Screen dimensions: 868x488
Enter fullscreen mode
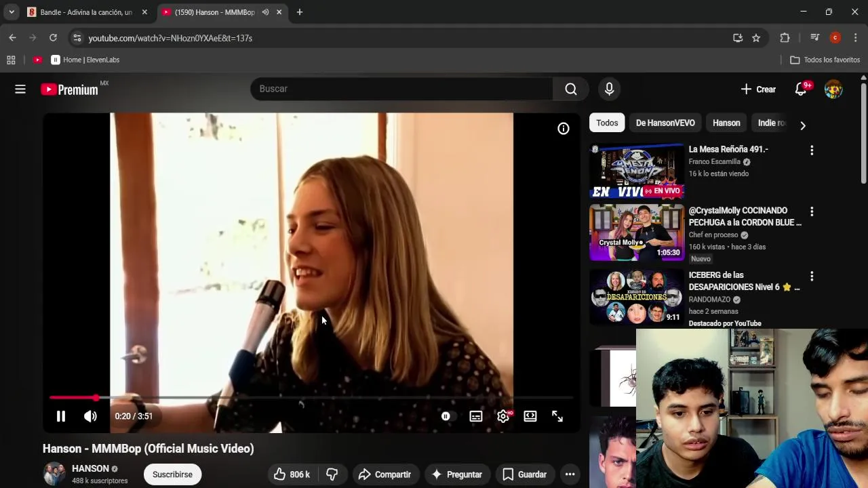(x=557, y=416)
